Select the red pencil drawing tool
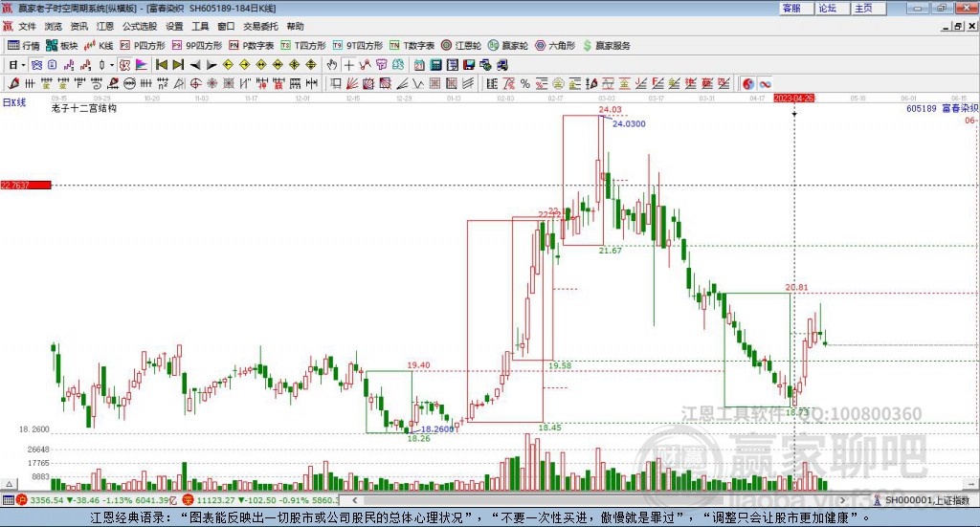Screen dimensions: 980x527 pyautogui.click(x=13, y=83)
